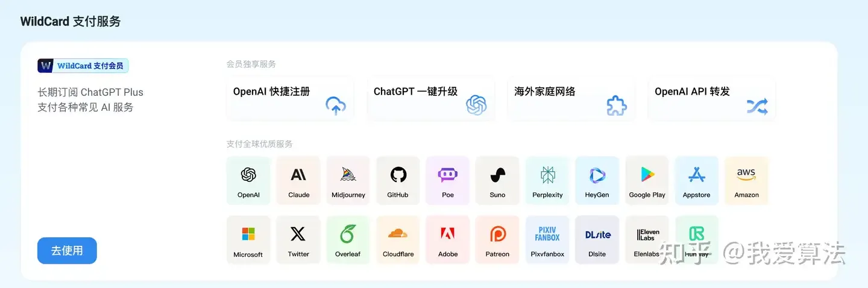Image resolution: width=868 pixels, height=288 pixels.
Task: Select the Google Play icon tile
Action: coord(647,181)
